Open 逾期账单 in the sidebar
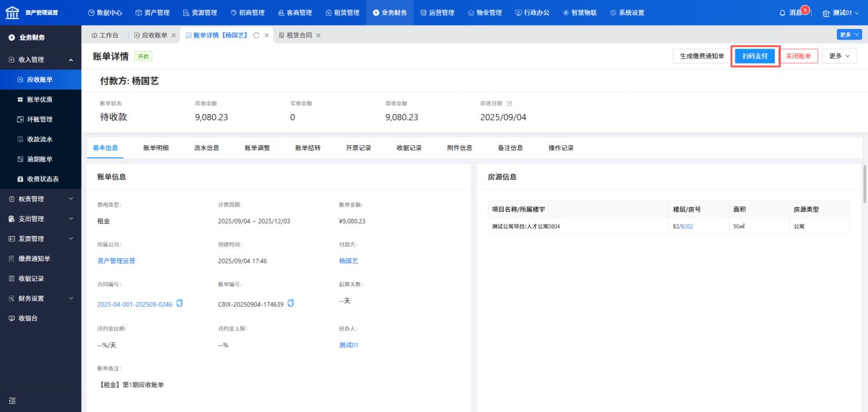 point(41,159)
